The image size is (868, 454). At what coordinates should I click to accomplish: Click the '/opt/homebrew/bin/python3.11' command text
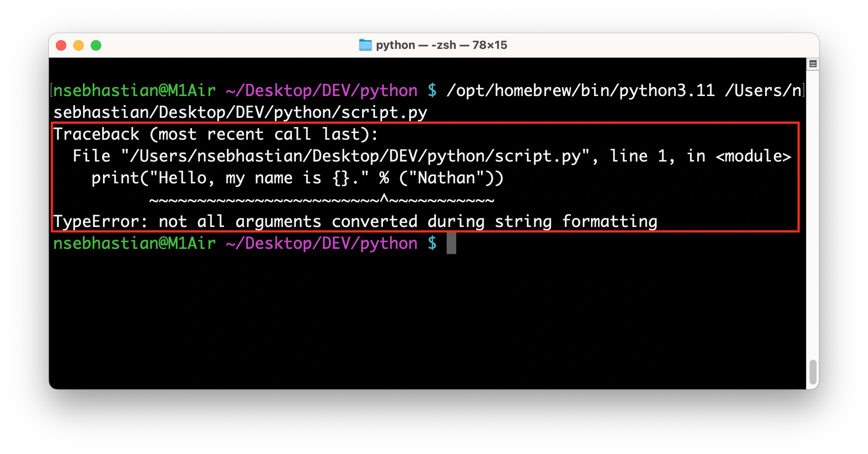581,91
